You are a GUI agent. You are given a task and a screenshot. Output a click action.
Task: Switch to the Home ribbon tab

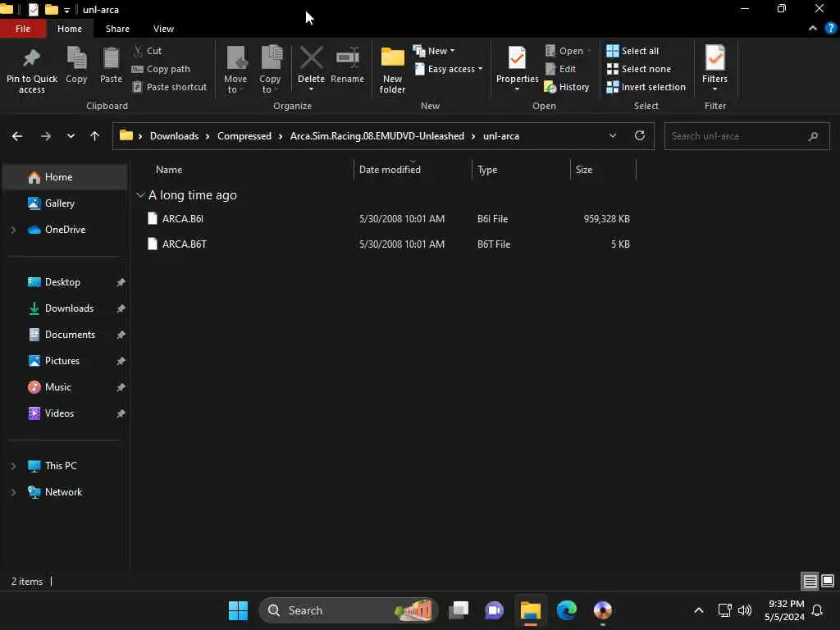point(70,29)
